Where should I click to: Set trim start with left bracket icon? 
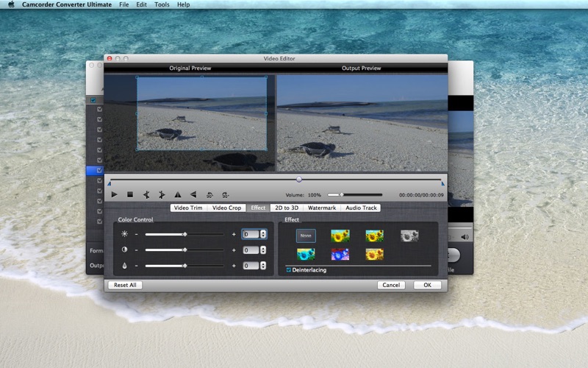(146, 194)
